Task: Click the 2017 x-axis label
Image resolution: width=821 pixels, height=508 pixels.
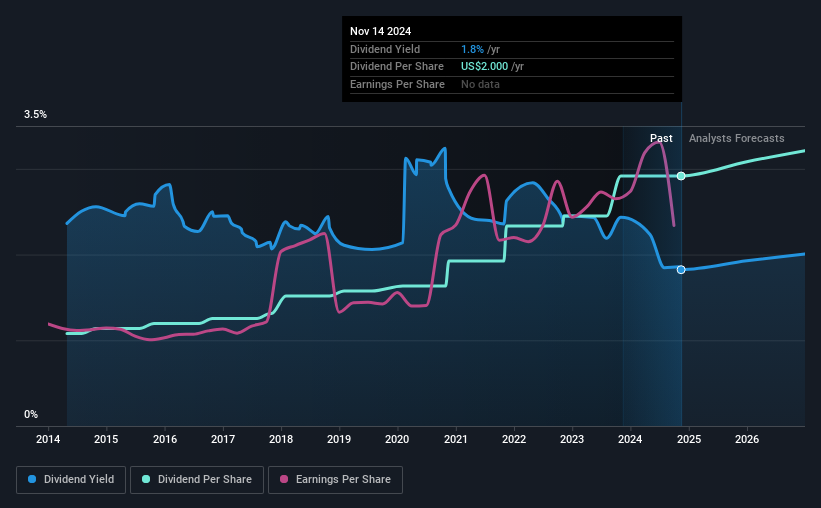Action: point(223,439)
